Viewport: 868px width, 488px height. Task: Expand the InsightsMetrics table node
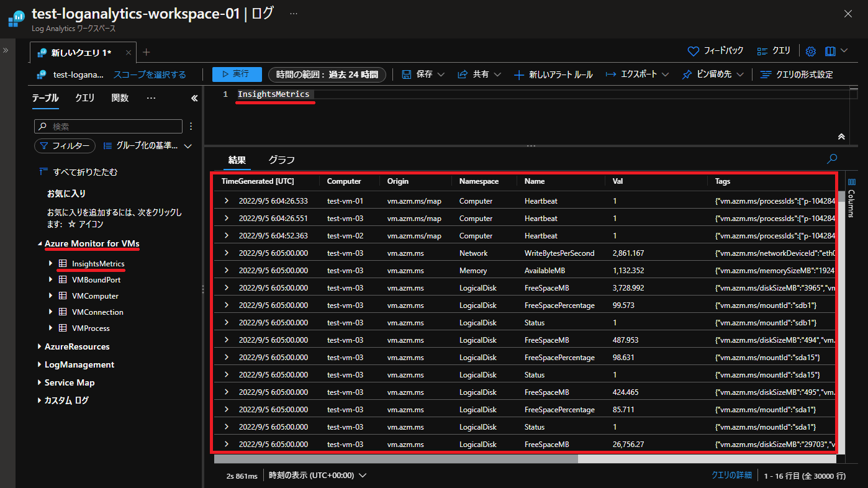pos(50,264)
